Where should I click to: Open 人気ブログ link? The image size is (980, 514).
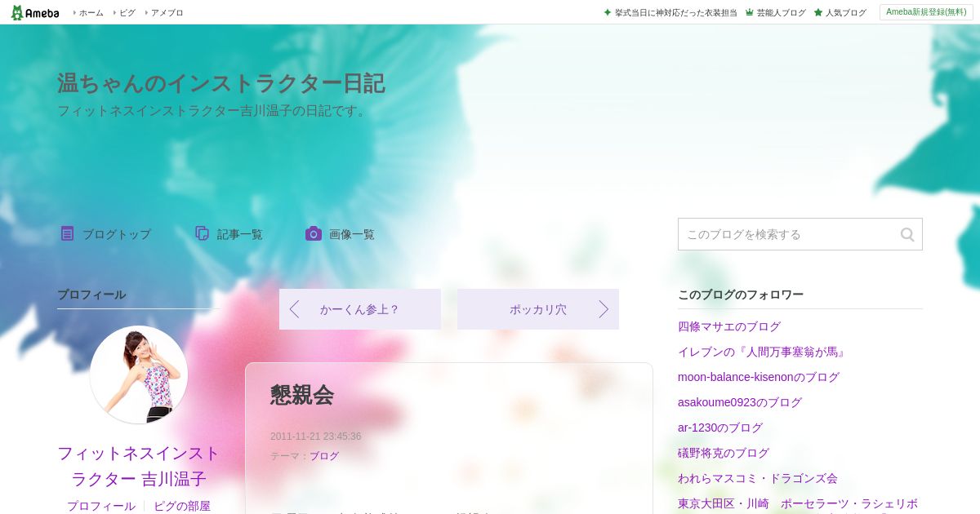tap(845, 12)
